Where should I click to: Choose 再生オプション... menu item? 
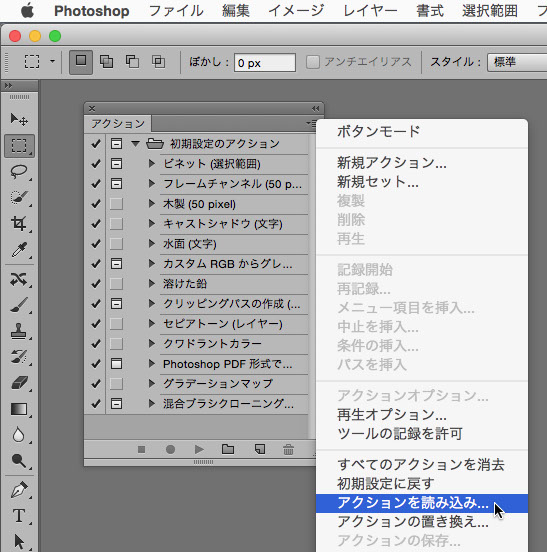422,415
